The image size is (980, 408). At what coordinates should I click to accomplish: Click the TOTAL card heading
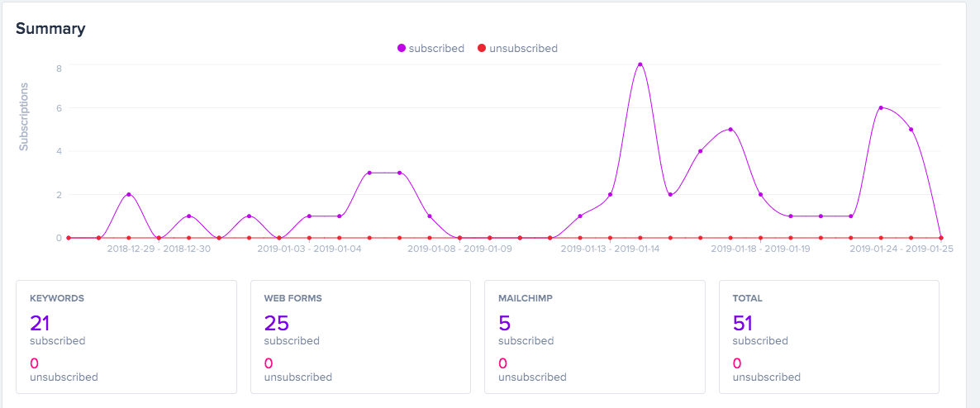click(748, 298)
